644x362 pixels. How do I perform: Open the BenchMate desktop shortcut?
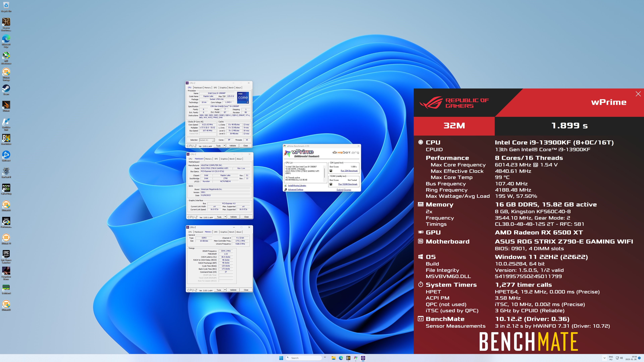tap(6, 139)
